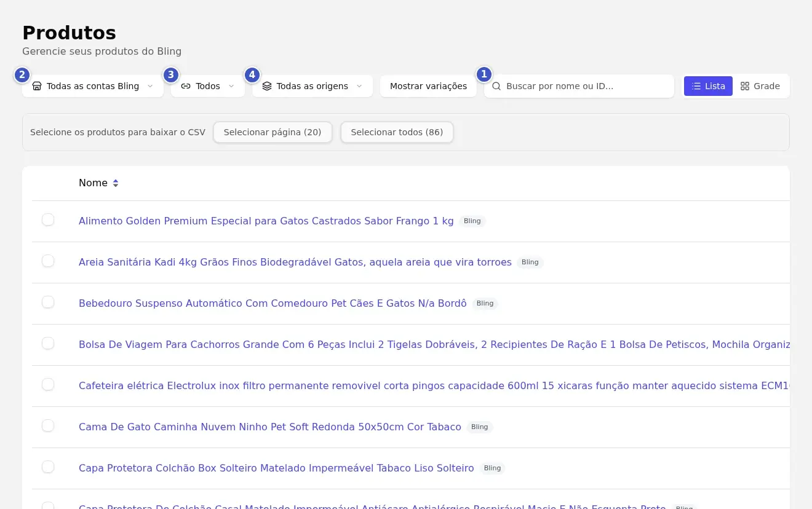Open Bolsa De Viagem Para Cachorros link
The height and width of the screenshot is (509, 812).
(434, 345)
